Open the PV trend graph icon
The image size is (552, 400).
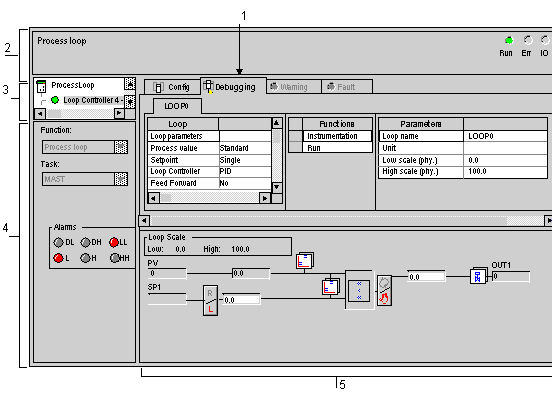[x=305, y=261]
